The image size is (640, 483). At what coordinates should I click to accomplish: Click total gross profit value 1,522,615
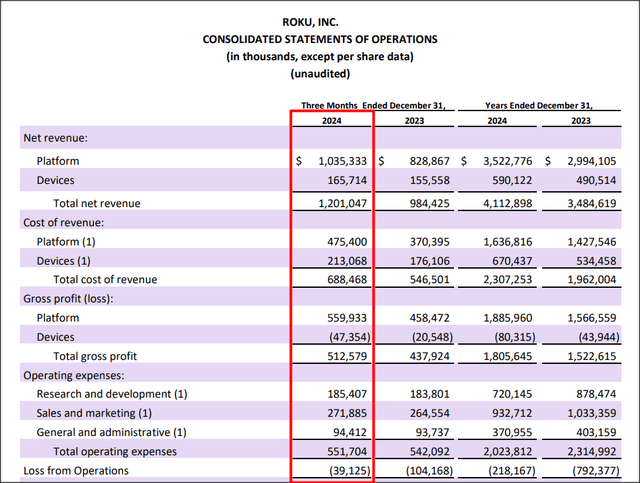tap(591, 356)
